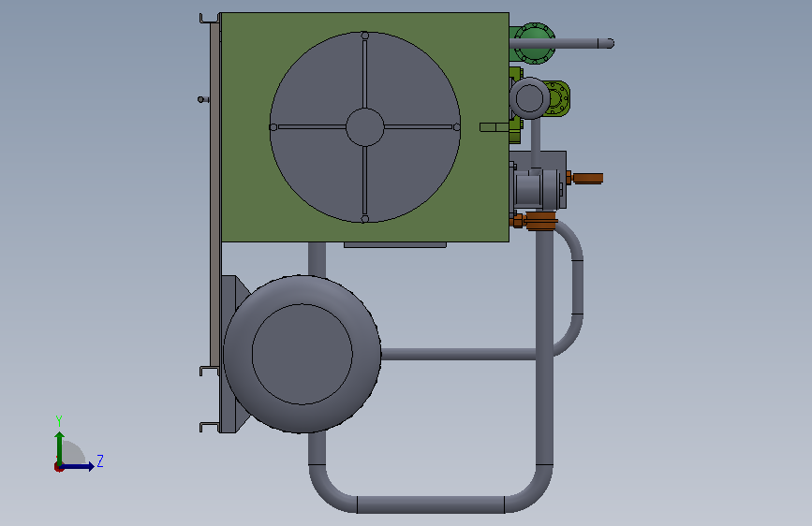This screenshot has width=812, height=526.
Task: Select the small bolt left of the frame
Action: point(203,99)
